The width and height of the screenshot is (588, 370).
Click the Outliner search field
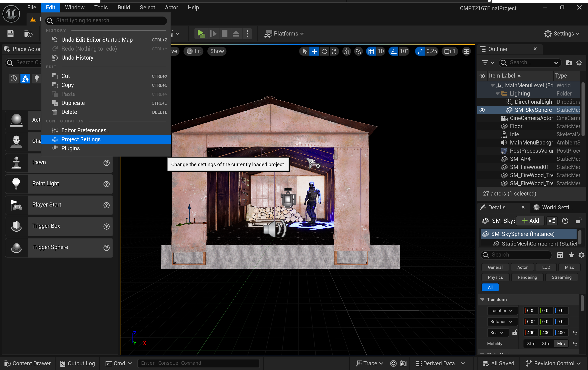point(530,63)
